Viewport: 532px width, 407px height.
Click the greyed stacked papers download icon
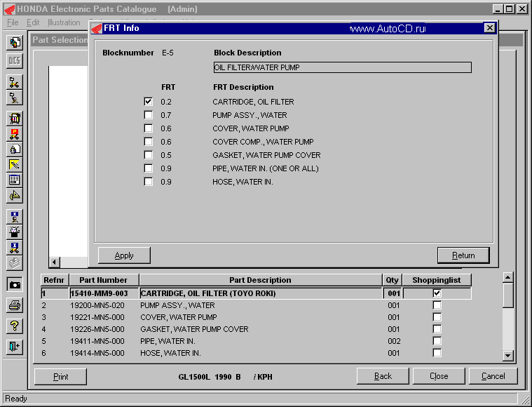click(x=15, y=263)
